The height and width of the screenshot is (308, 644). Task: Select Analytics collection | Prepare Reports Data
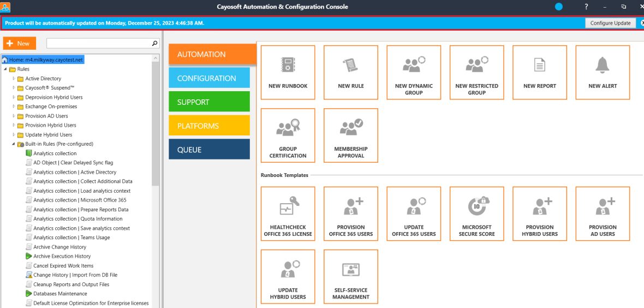pyautogui.click(x=81, y=209)
